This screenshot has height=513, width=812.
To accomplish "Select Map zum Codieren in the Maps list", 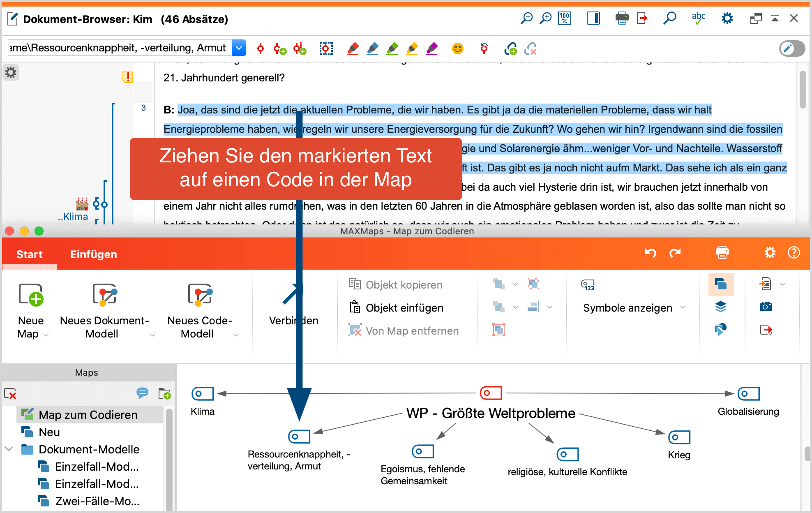I will coord(88,414).
